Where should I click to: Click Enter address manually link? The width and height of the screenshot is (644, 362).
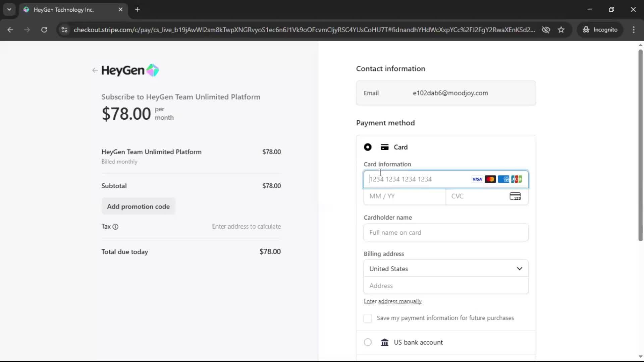point(392,301)
